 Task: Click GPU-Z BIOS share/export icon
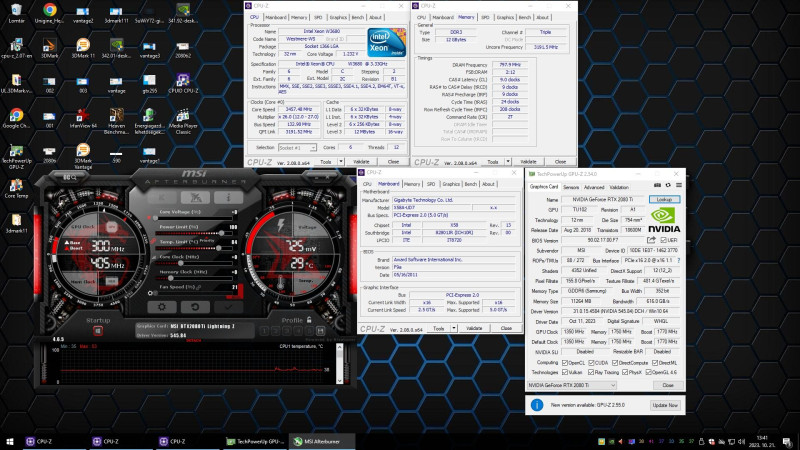652,240
